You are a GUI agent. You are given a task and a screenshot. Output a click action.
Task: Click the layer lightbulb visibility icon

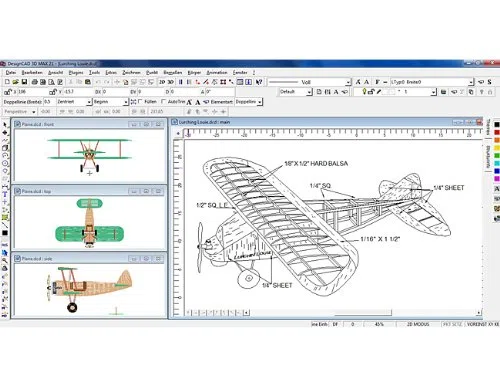pyautogui.click(x=364, y=91)
